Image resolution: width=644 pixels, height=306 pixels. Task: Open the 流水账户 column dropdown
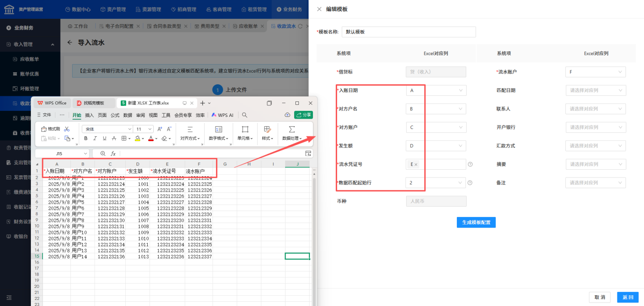click(595, 72)
